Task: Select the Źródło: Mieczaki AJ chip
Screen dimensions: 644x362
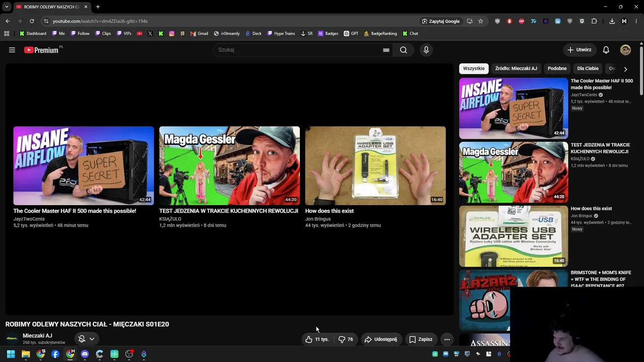Action: click(x=516, y=68)
